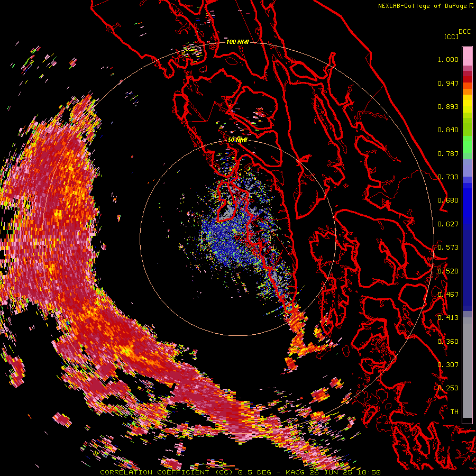This screenshot has height=476, width=476.
Task: Click the 100 NMI range ring label
Action: point(237,42)
